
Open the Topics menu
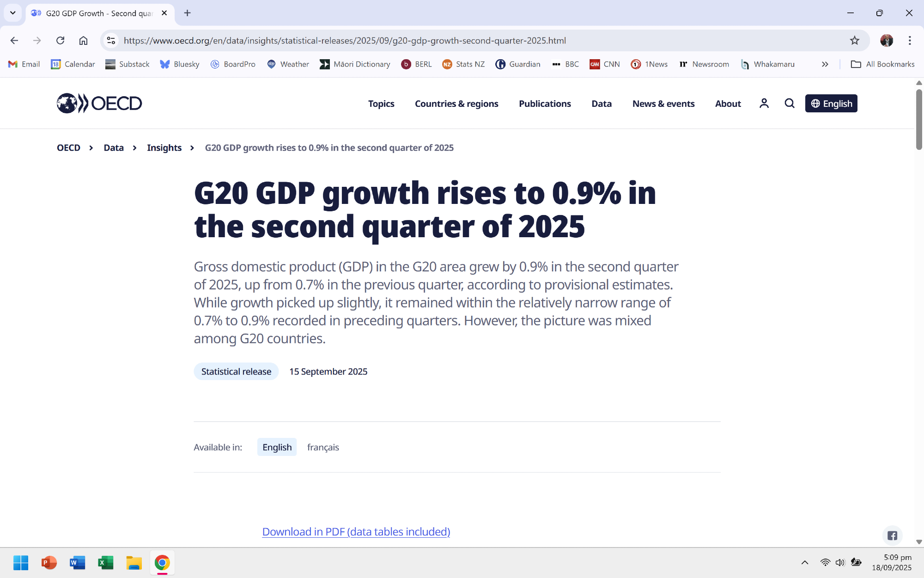coord(381,104)
